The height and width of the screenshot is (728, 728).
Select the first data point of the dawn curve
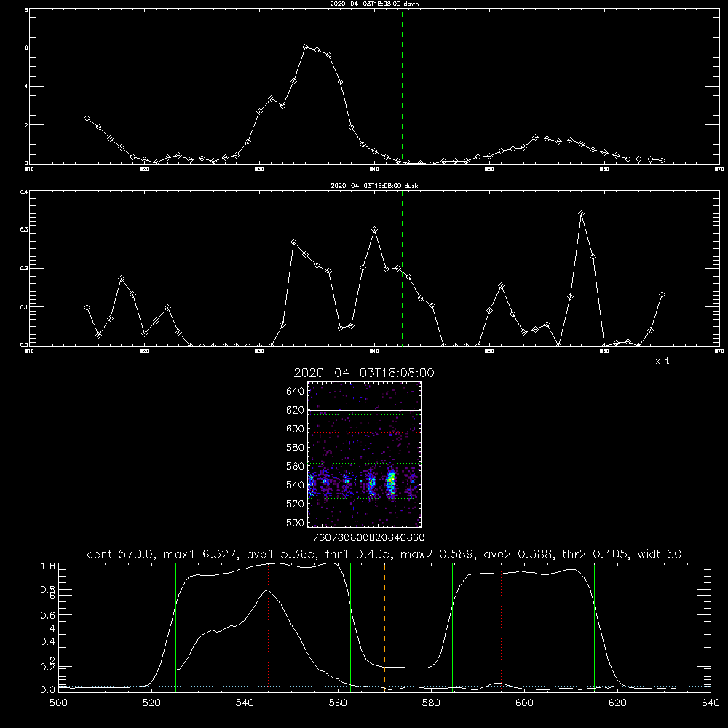tap(87, 119)
